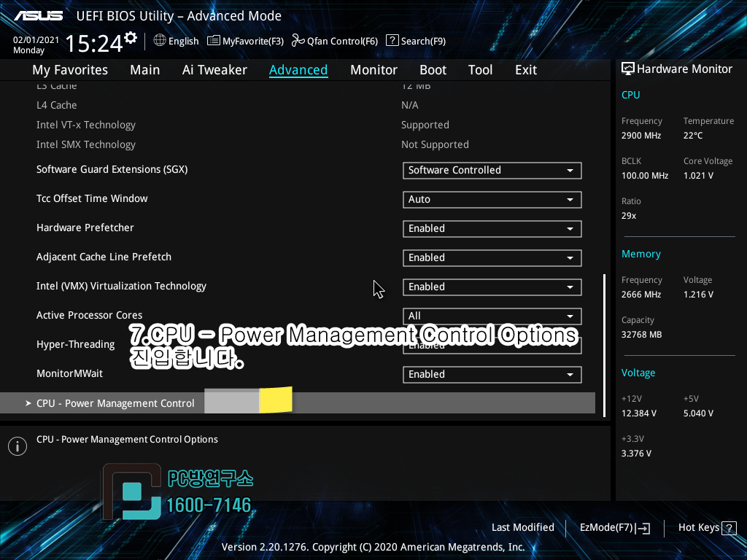Click the Supported value for VT-x
747x560 pixels.
[425, 125]
